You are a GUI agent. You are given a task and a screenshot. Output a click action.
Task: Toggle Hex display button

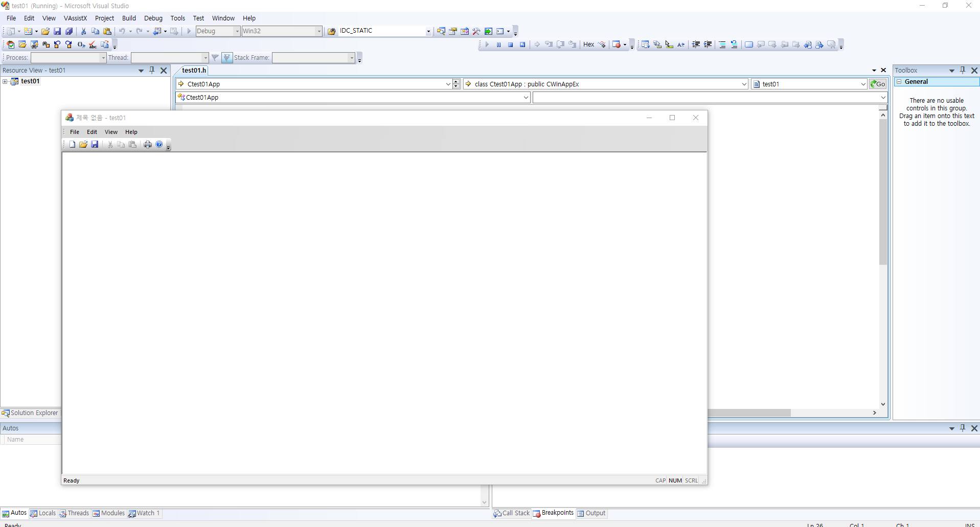(x=589, y=44)
